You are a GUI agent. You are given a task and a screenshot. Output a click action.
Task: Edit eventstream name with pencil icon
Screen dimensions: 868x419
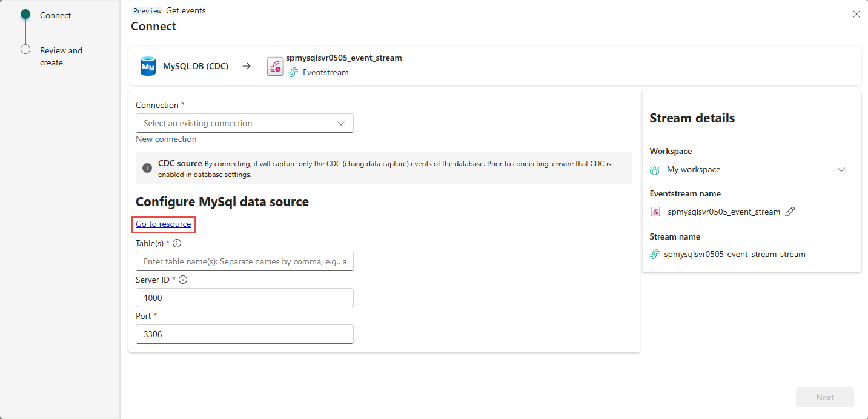pyautogui.click(x=790, y=212)
